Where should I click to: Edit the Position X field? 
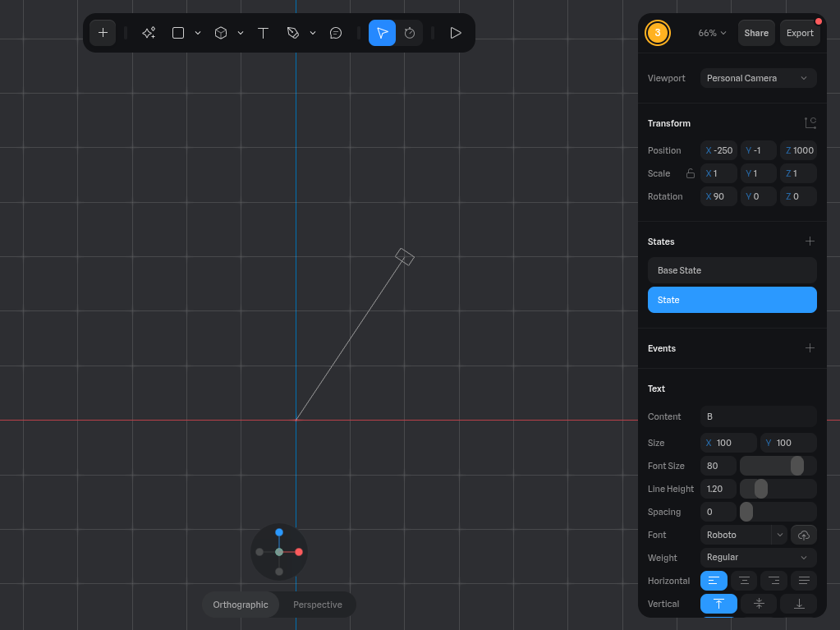click(x=719, y=150)
